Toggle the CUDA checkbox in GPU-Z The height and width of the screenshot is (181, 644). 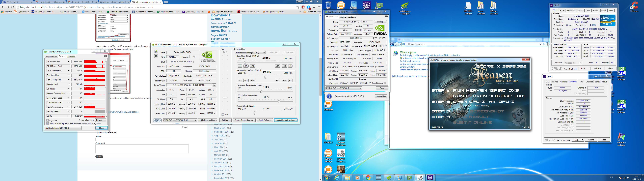[352, 83]
